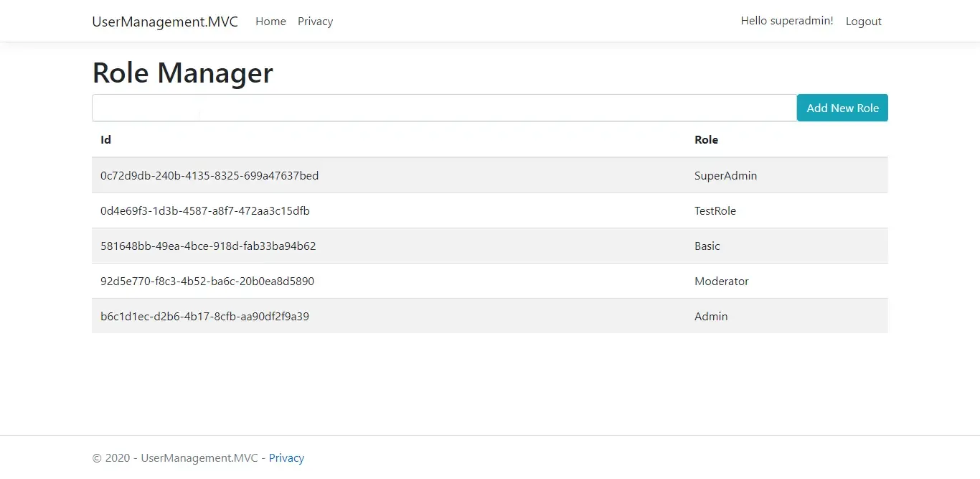980x479 pixels.
Task: Open the Home navigation link
Action: [270, 22]
